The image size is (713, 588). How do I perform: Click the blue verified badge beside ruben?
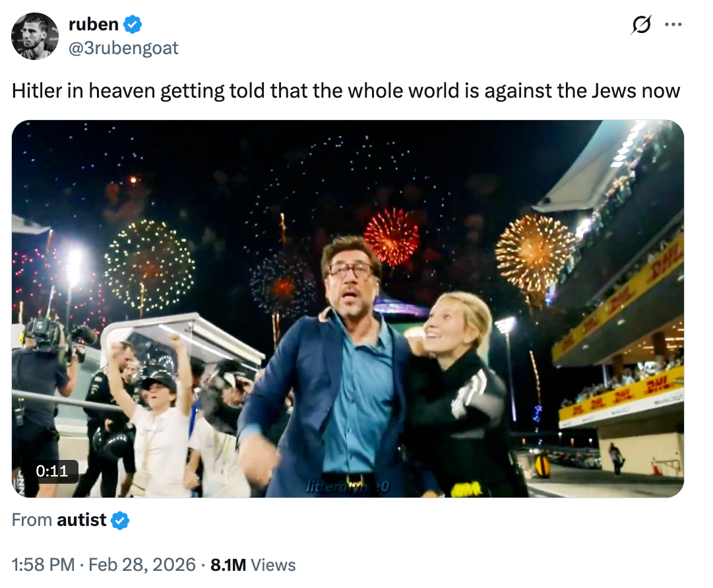133,25
